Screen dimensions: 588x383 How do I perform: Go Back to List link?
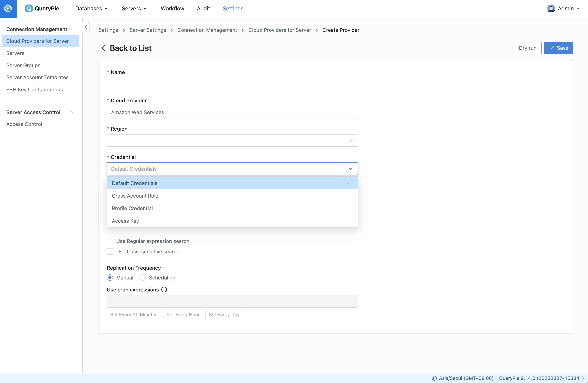point(131,48)
